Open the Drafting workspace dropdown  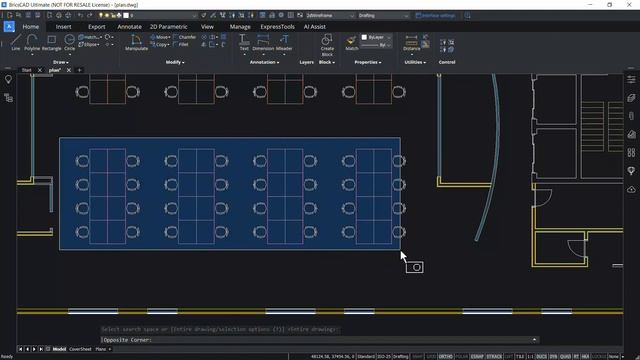pyautogui.click(x=383, y=16)
